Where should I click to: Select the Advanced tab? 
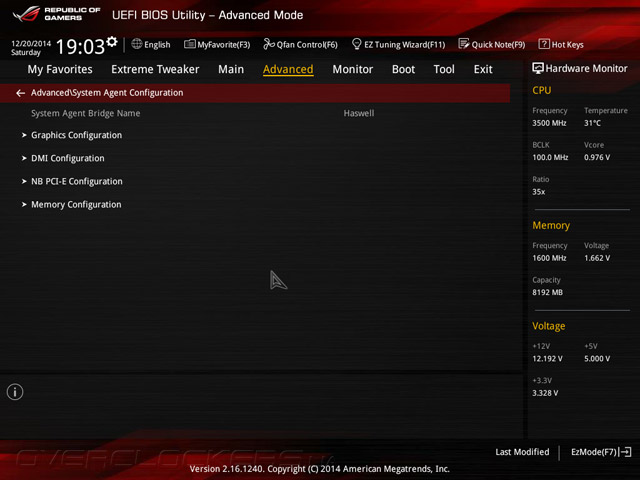click(288, 69)
